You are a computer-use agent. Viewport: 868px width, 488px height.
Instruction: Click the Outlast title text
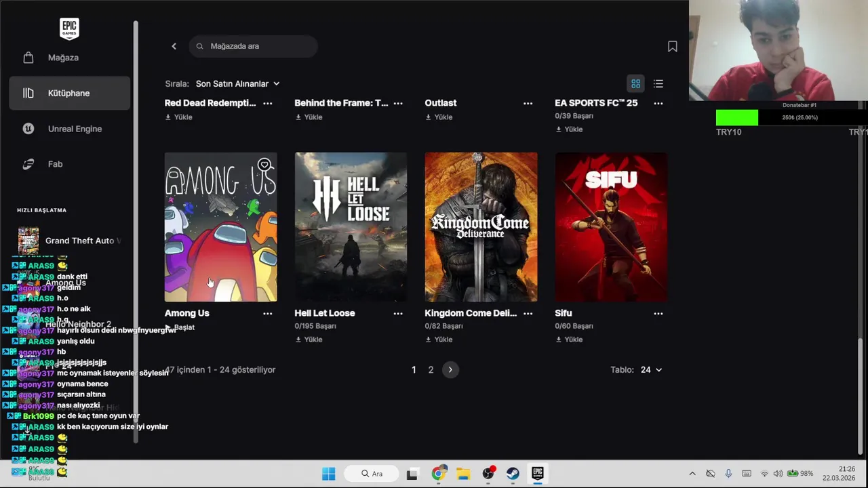click(441, 103)
